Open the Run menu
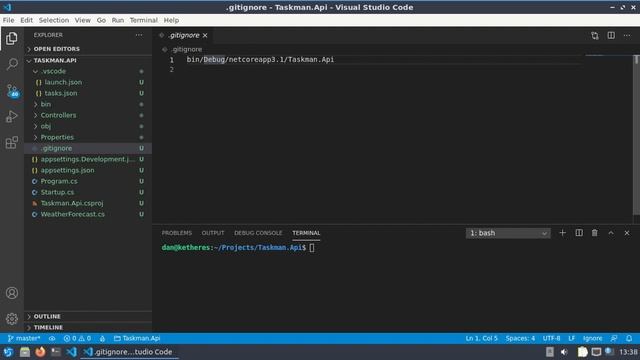640x360 pixels. (x=118, y=20)
